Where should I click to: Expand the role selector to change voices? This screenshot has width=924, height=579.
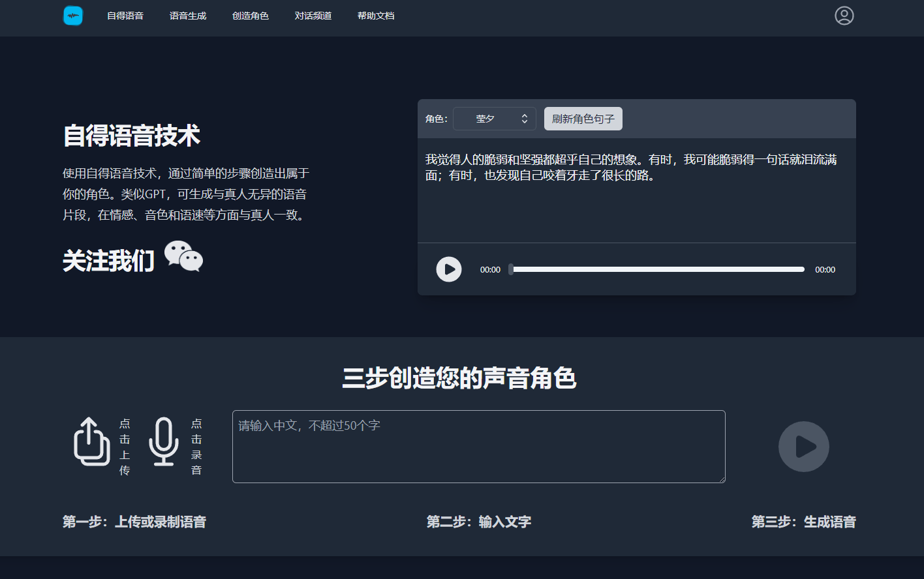(494, 118)
